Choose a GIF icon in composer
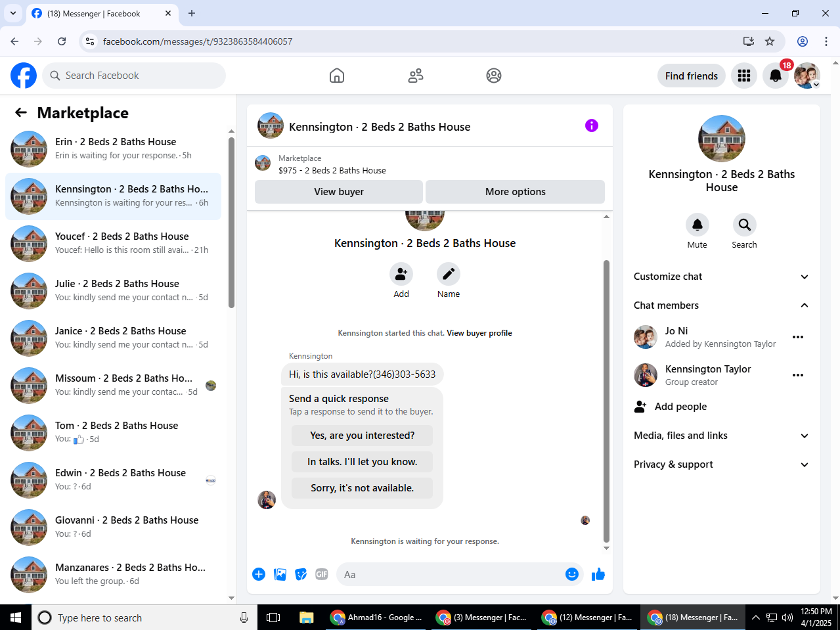Image resolution: width=840 pixels, height=630 pixels. pos(322,574)
